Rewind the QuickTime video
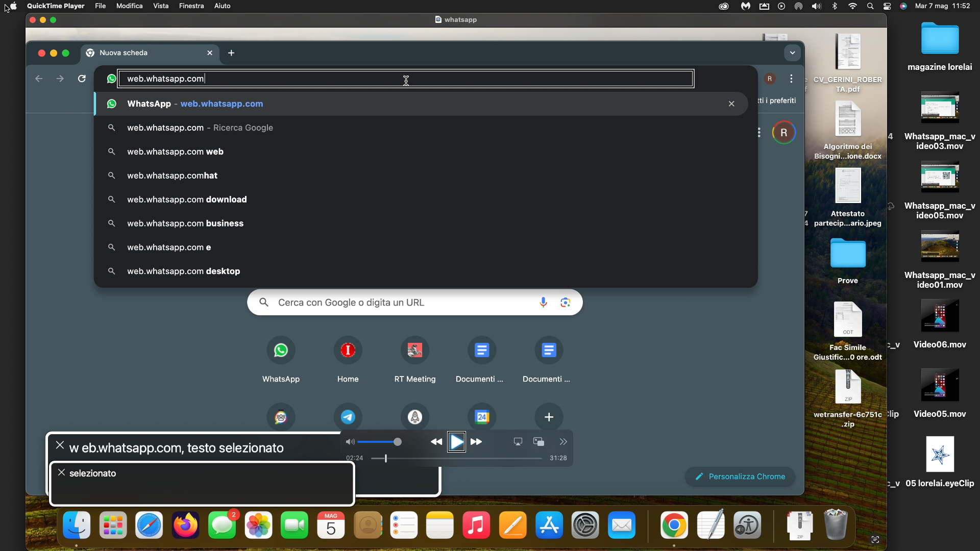 pyautogui.click(x=436, y=442)
